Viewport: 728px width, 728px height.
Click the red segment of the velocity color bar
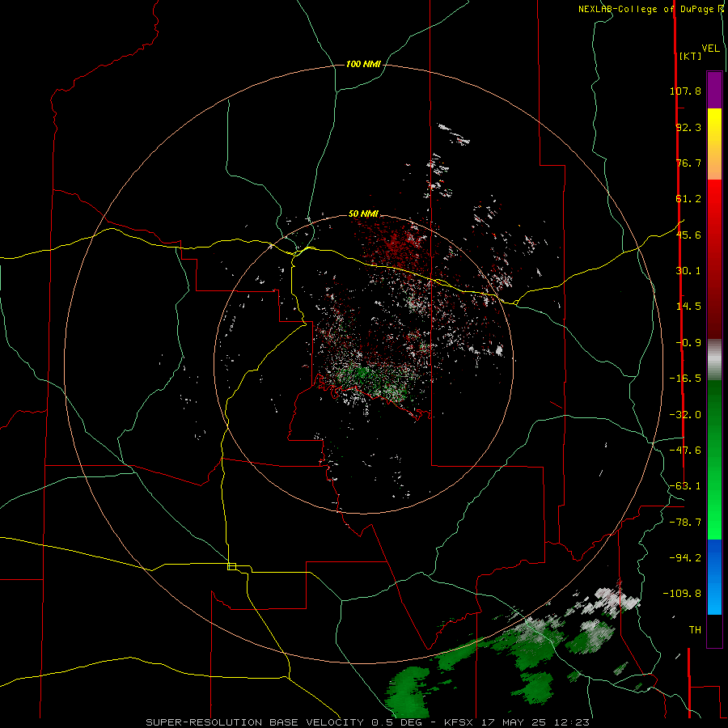click(x=714, y=259)
